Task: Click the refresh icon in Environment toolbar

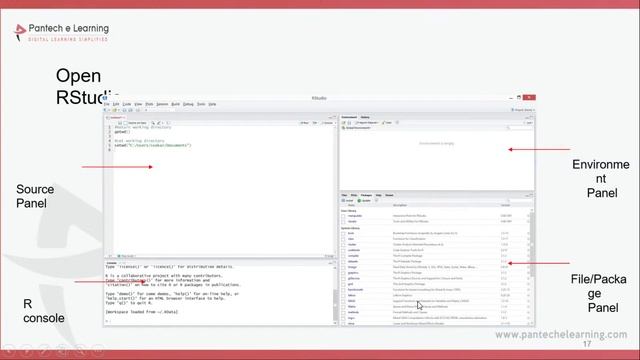Action: coord(397,122)
